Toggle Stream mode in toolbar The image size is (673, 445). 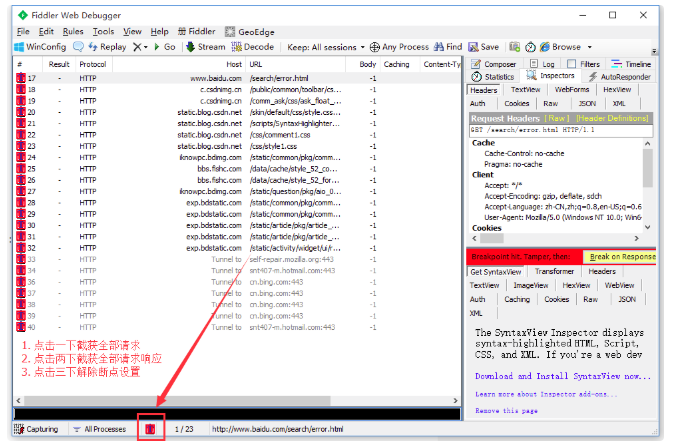pyautogui.click(x=206, y=47)
